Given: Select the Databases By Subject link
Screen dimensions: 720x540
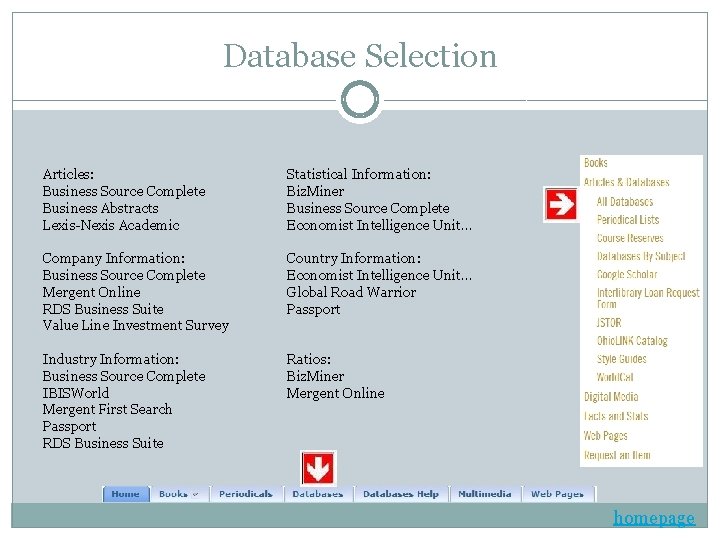Looking at the screenshot, I should point(641,256).
